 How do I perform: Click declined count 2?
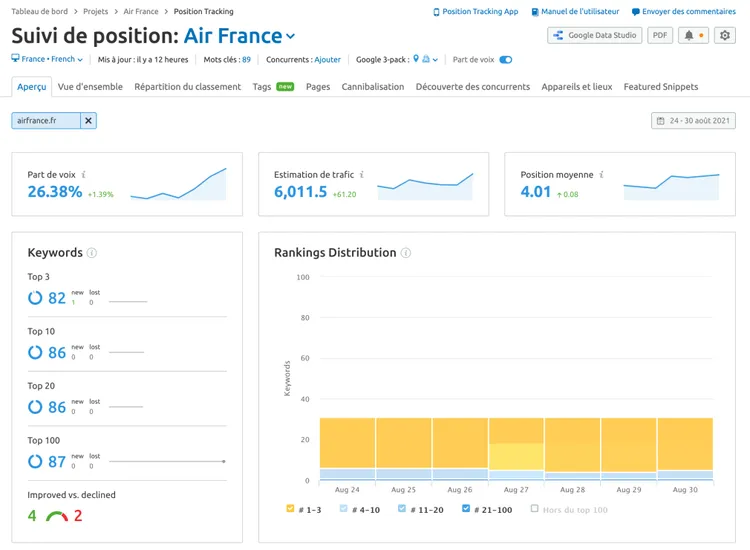tap(78, 516)
